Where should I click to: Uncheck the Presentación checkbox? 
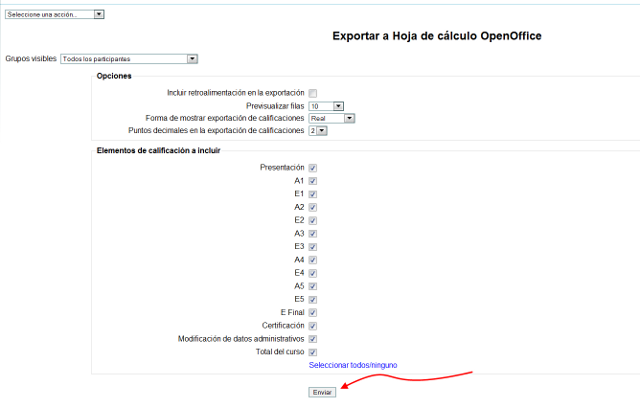(x=313, y=168)
